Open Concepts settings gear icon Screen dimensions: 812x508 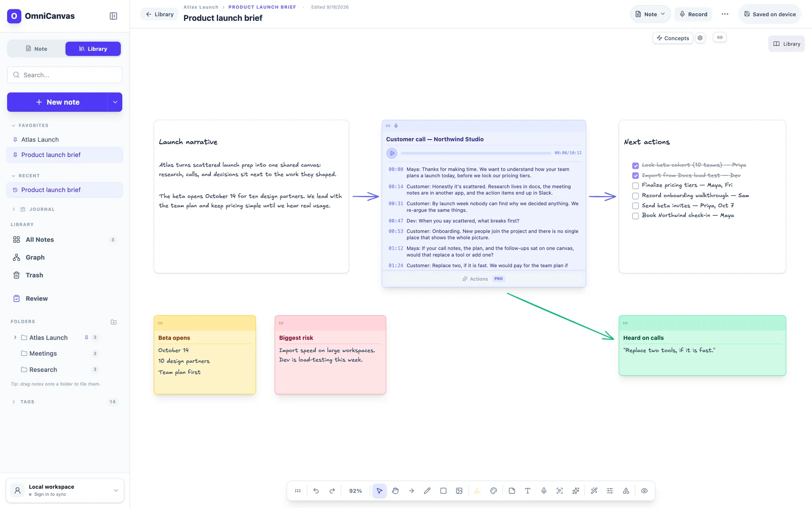coord(700,38)
